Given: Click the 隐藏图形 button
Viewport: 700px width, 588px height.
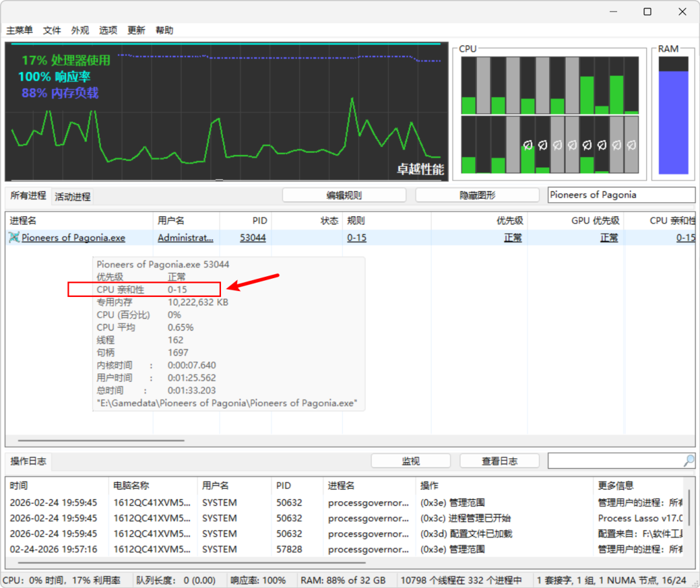Looking at the screenshot, I should click(477, 195).
